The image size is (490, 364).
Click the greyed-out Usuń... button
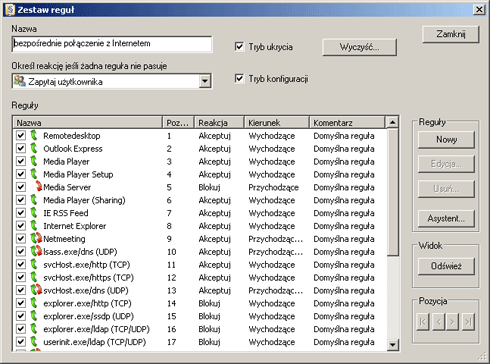[x=446, y=189]
